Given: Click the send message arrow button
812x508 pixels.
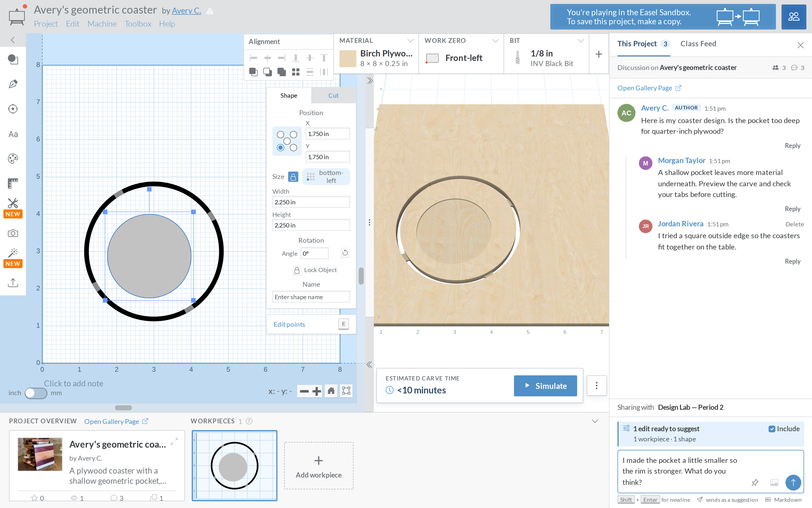Looking at the screenshot, I should (x=793, y=483).
